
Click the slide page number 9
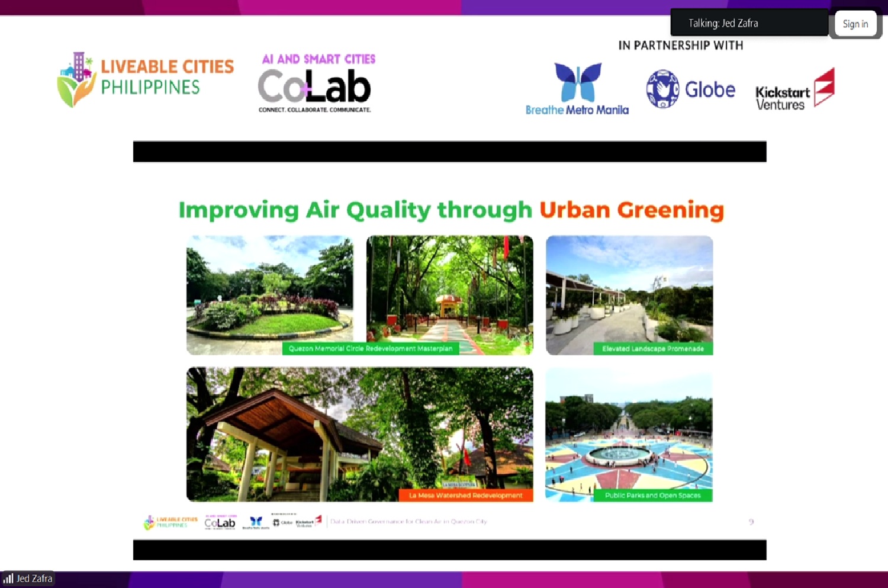coord(751,522)
